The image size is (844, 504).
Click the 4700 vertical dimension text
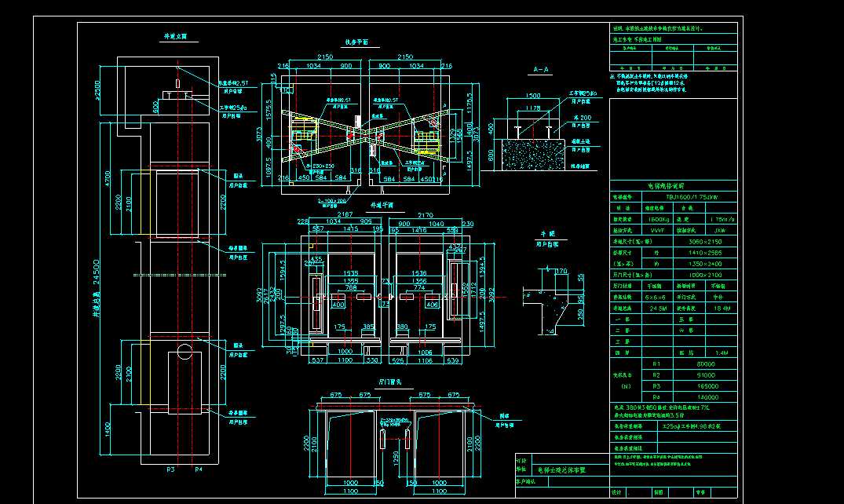pos(107,177)
